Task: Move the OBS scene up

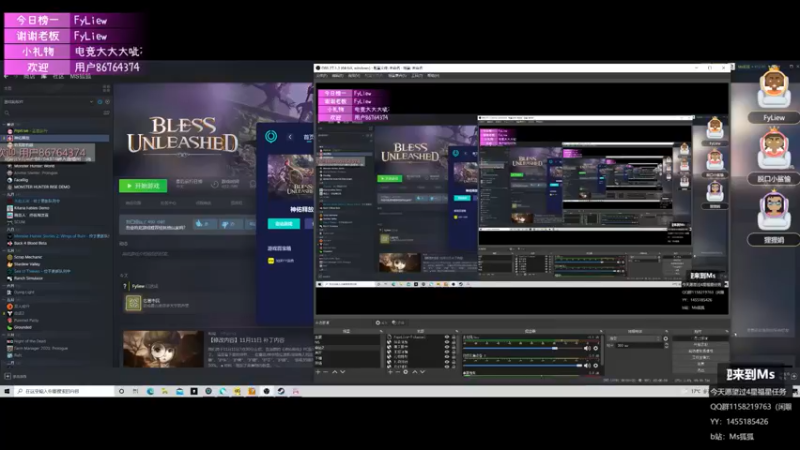Action: point(335,372)
